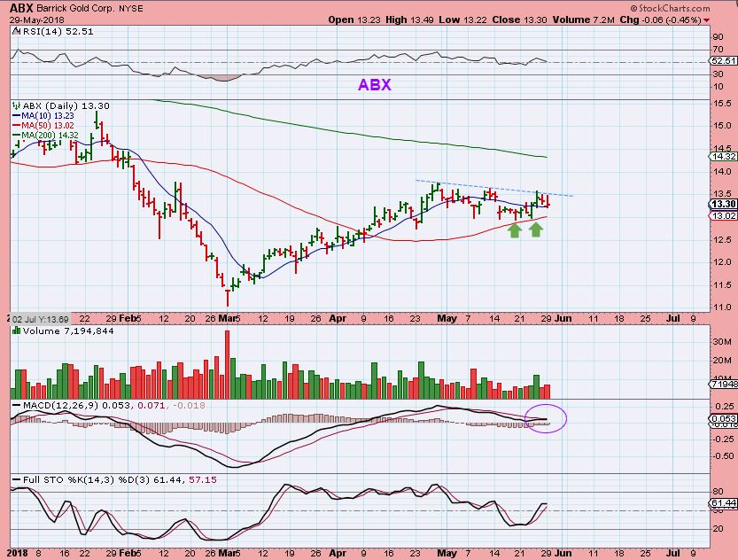Click the RSI(14) 52.51 indicator label
This screenshot has width=738, height=560.
pyautogui.click(x=57, y=32)
